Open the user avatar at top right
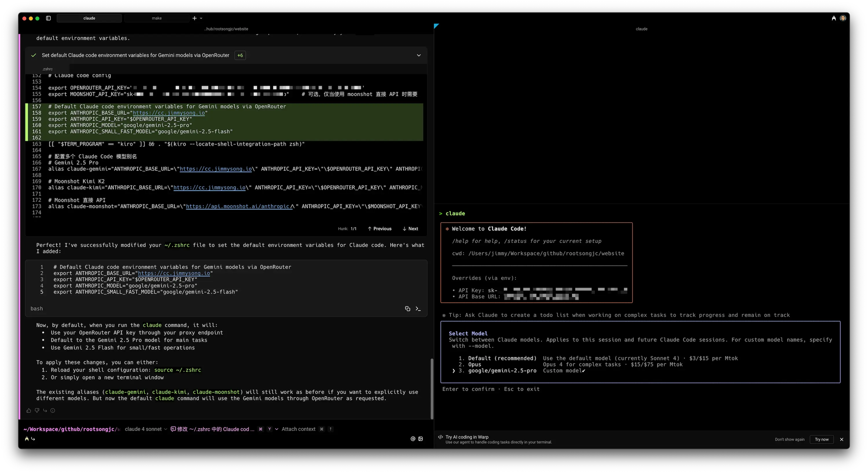The height and width of the screenshot is (473, 868). [x=843, y=18]
